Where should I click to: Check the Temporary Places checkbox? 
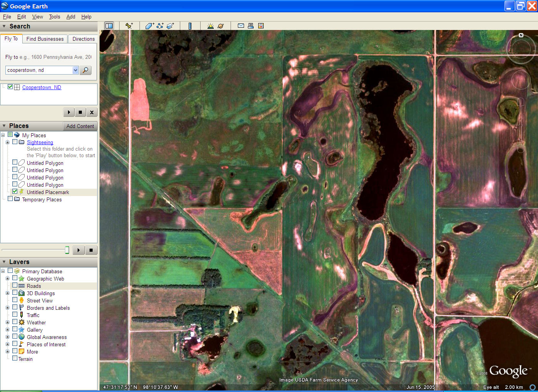[10, 199]
